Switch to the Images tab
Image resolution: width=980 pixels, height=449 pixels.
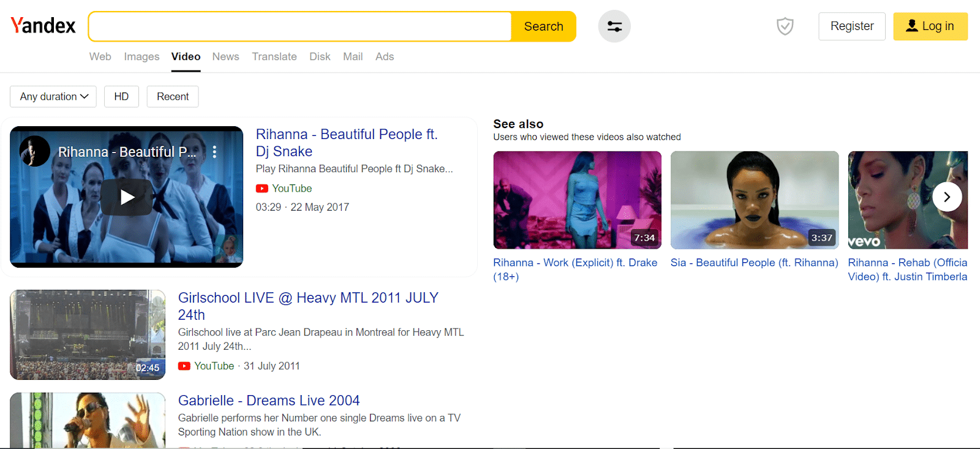141,56
